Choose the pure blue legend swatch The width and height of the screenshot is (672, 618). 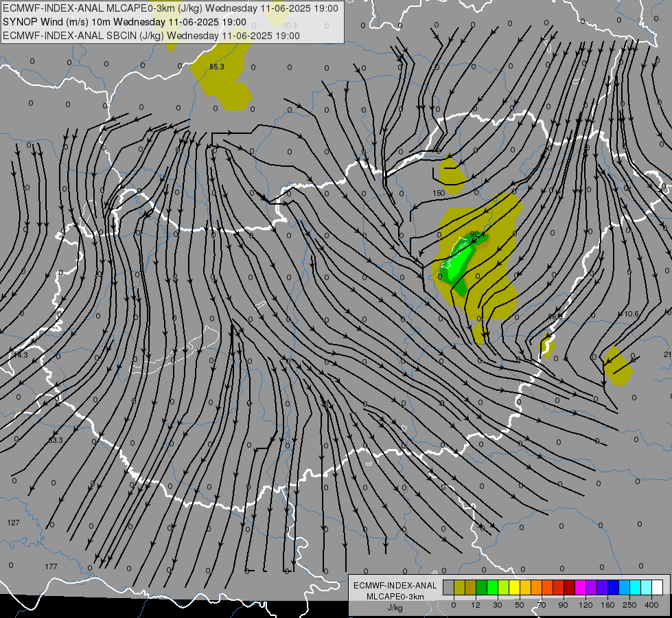tap(614, 588)
